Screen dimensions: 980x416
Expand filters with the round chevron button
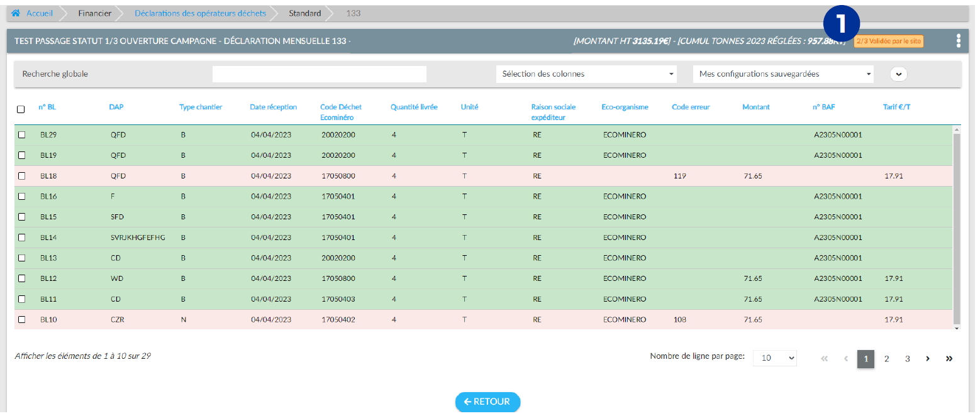898,74
